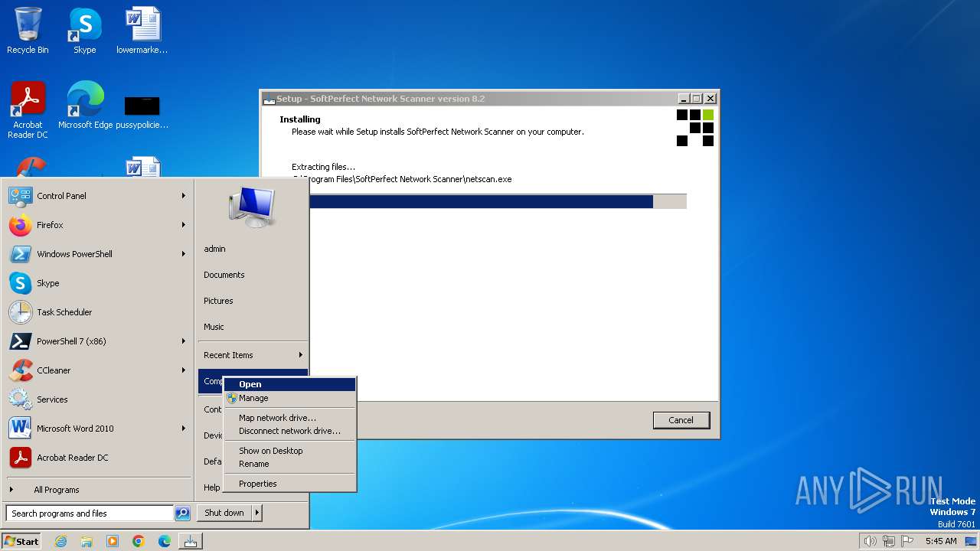980x551 pixels.
Task: Open Services from Start menu
Action: click(97, 399)
